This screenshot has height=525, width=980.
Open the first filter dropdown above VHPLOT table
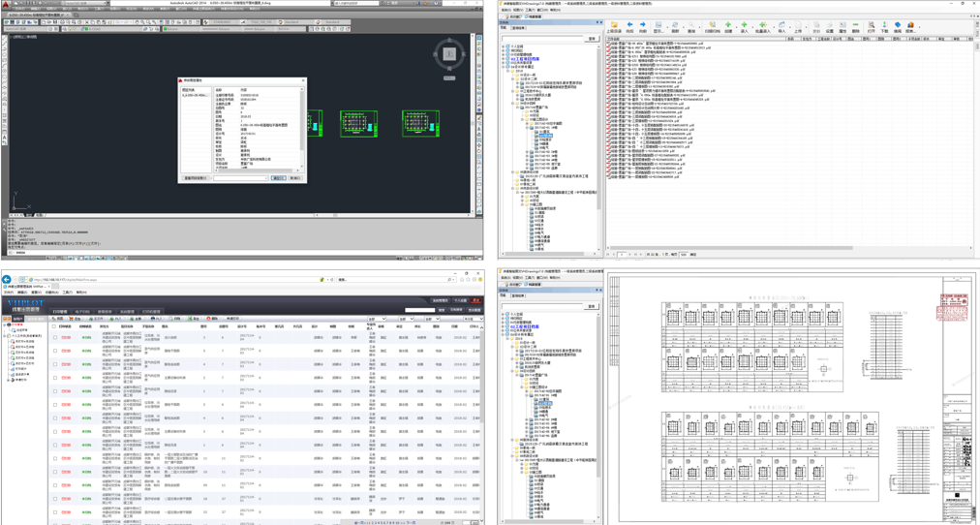coord(377,319)
